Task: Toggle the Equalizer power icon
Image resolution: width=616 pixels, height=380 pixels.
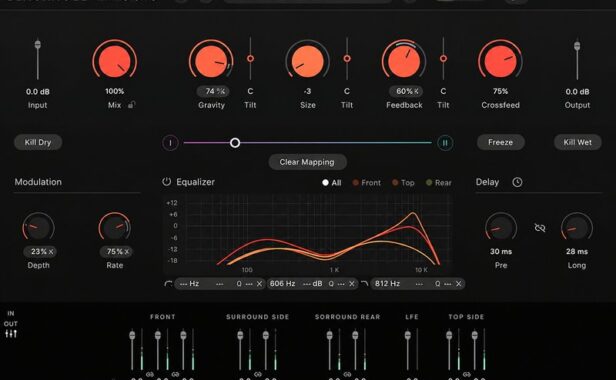Action: coord(167,182)
